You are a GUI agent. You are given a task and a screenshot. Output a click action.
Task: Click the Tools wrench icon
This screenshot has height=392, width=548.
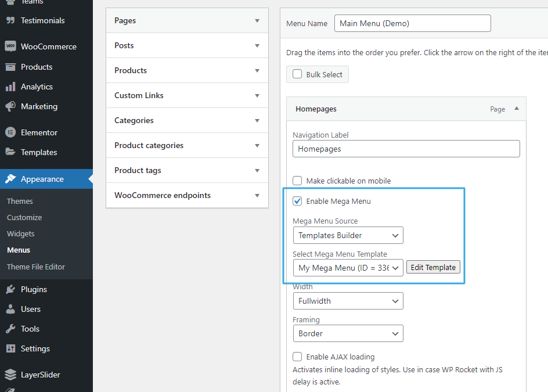pyautogui.click(x=10, y=329)
